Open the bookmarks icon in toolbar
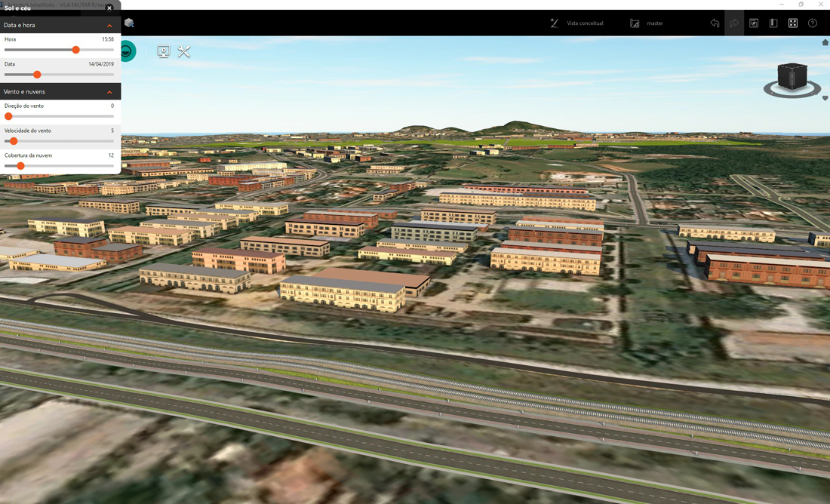Viewport: 830px width, 504px height. pos(773,23)
